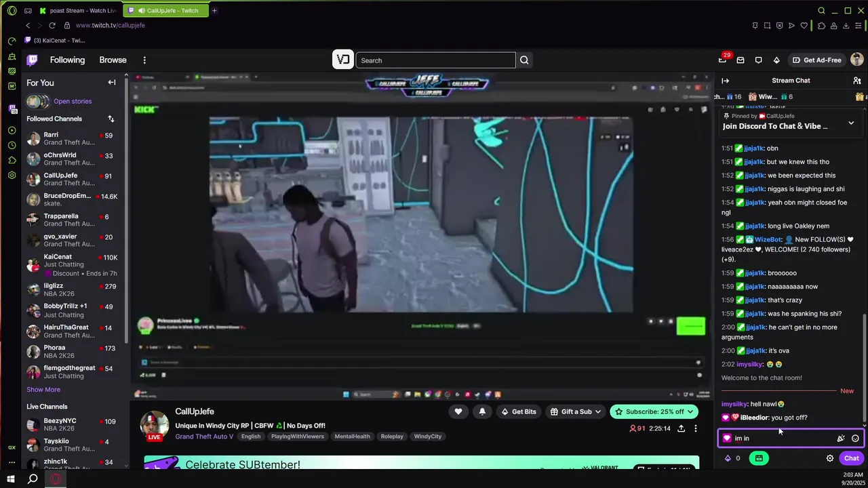Click the PlayingWithViewers tag
Image resolution: width=868 pixels, height=488 pixels.
point(298,436)
